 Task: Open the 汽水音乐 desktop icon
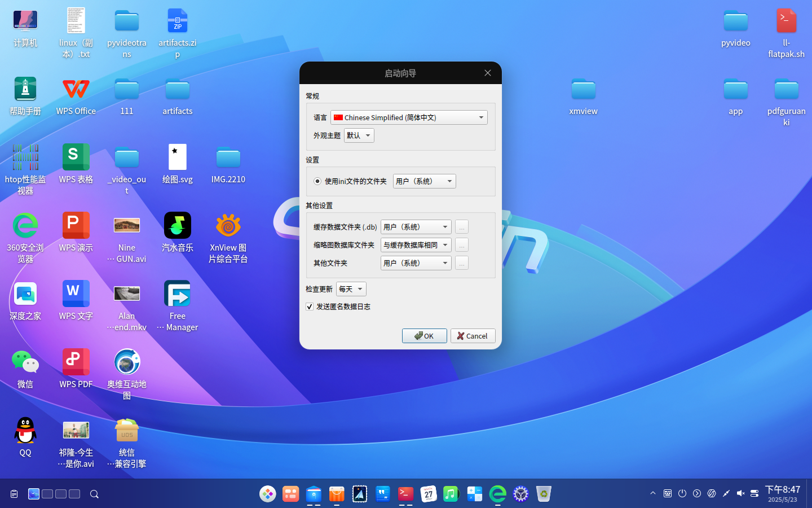tap(178, 225)
